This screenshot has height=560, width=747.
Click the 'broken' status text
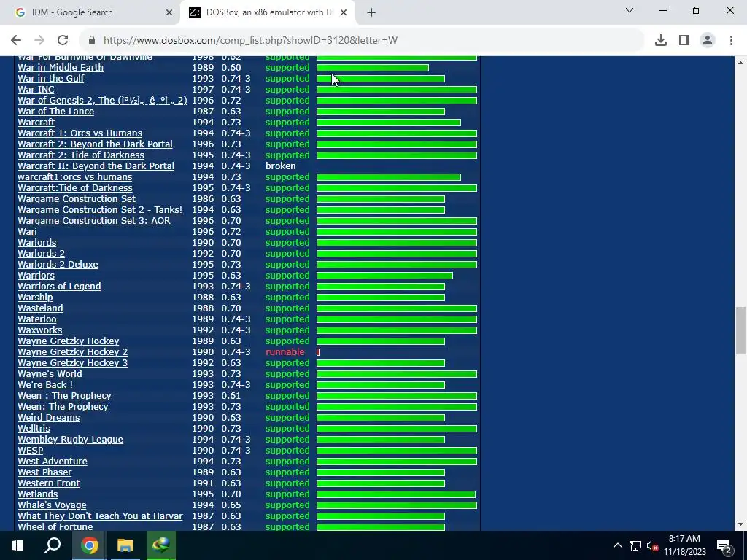(x=281, y=166)
